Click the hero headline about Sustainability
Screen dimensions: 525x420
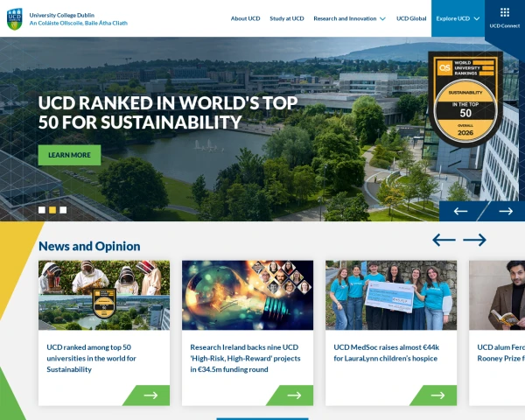[168, 112]
